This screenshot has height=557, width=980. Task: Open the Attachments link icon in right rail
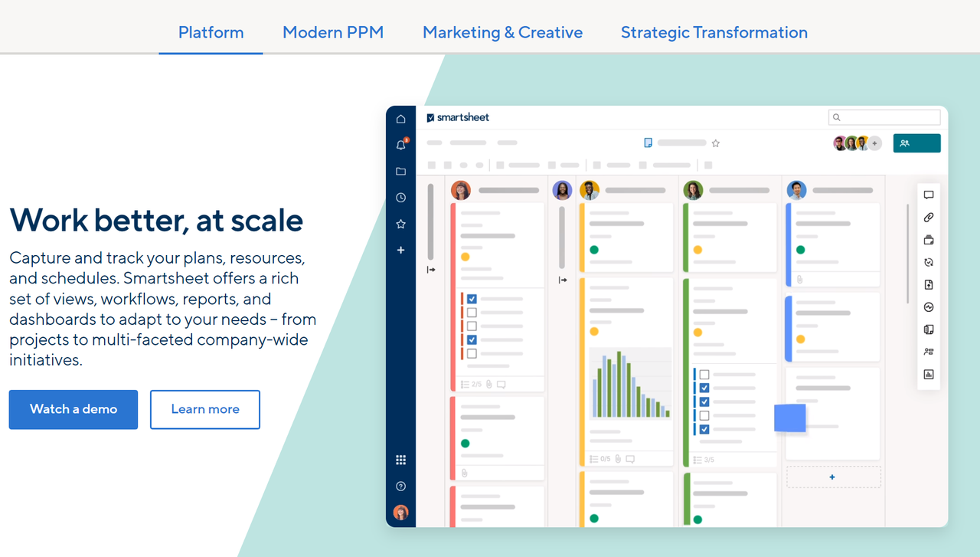pyautogui.click(x=929, y=218)
